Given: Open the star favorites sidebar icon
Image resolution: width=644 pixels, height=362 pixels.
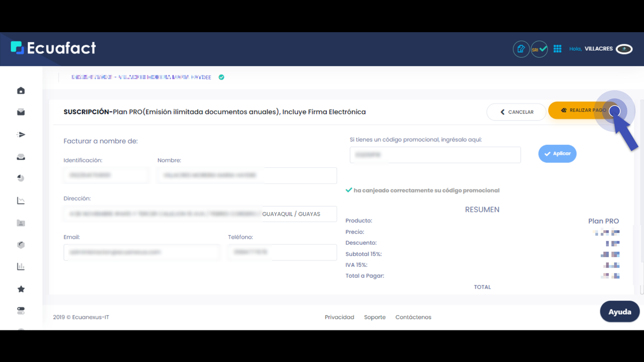Looking at the screenshot, I should coord(21,289).
